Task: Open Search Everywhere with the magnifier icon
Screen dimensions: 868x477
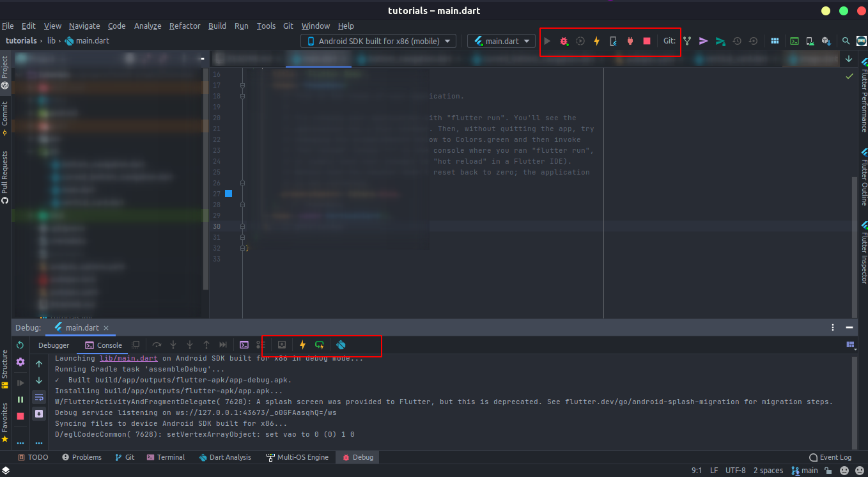Action: click(845, 40)
